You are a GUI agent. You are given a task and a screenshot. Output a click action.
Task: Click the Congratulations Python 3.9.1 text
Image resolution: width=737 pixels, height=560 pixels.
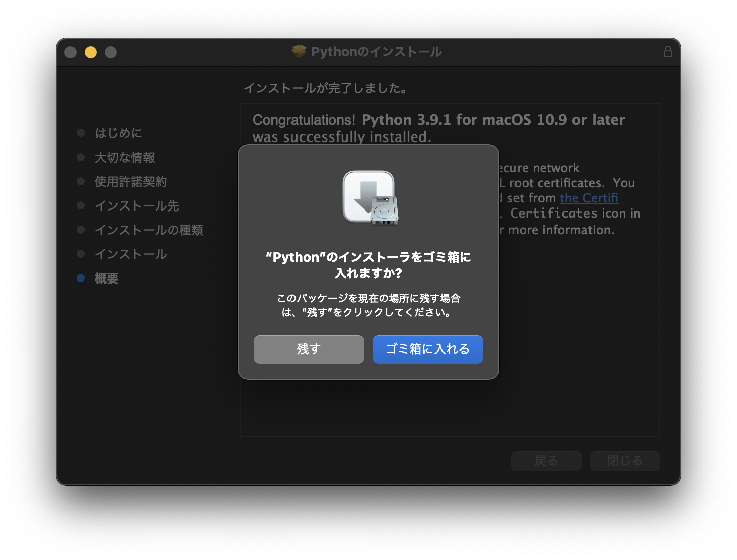[x=438, y=128]
